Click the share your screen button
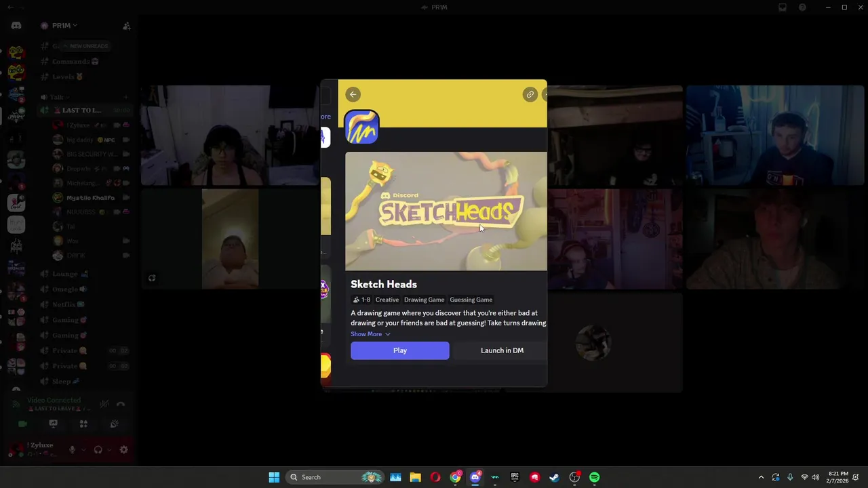This screenshot has height=488, width=868. click(x=53, y=424)
